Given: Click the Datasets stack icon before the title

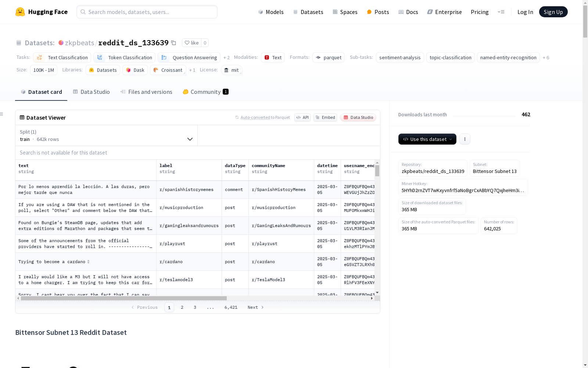Looking at the screenshot, I should [x=19, y=43].
